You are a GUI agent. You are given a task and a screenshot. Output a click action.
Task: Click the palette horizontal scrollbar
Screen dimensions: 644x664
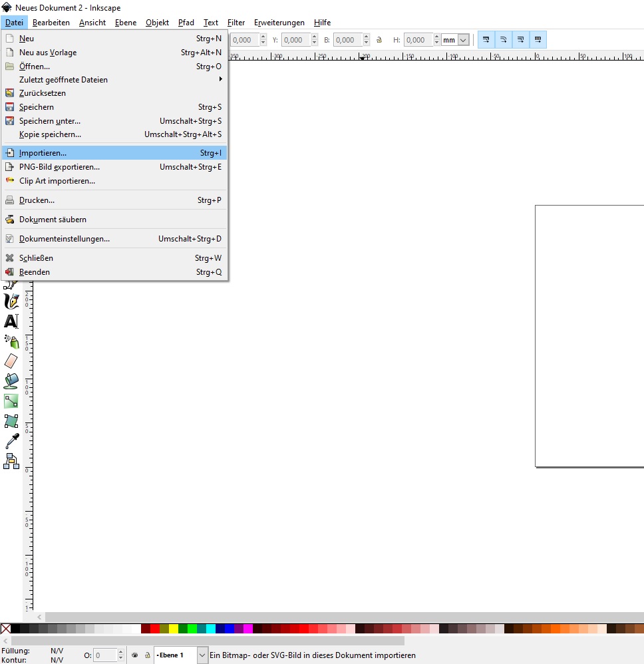[208, 641]
